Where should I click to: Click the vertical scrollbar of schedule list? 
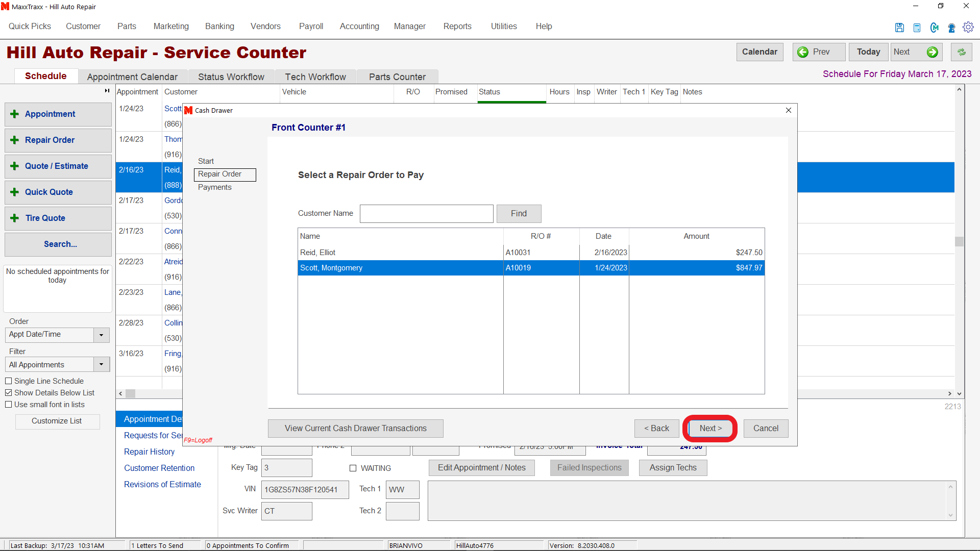coord(959,241)
